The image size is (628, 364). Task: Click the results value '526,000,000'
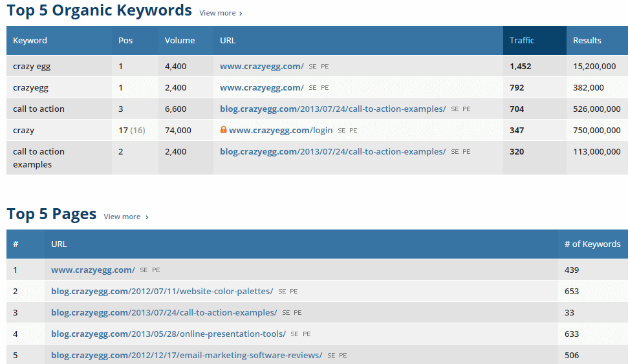click(x=597, y=109)
